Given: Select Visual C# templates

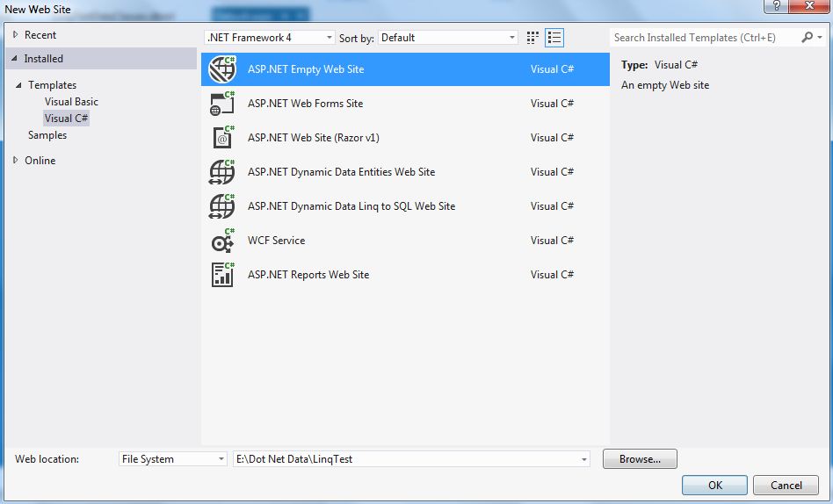Looking at the screenshot, I should coord(67,118).
